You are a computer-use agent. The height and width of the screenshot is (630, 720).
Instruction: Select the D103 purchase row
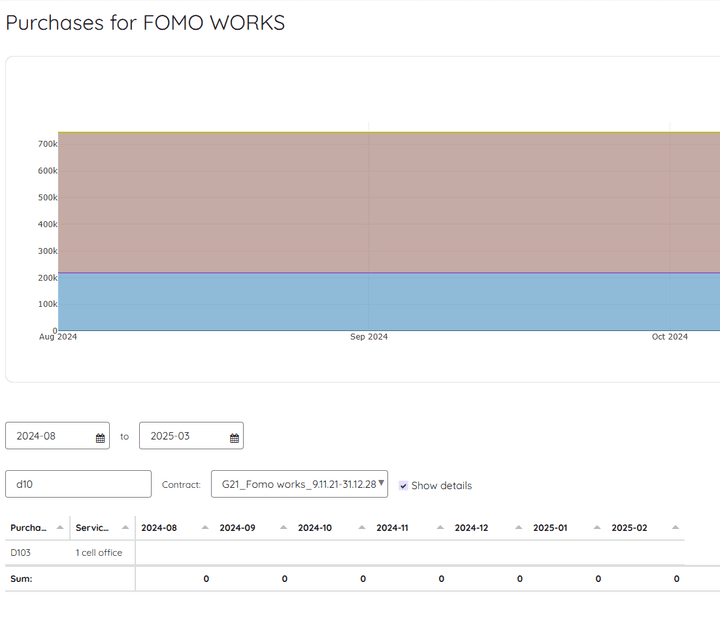coord(21,552)
